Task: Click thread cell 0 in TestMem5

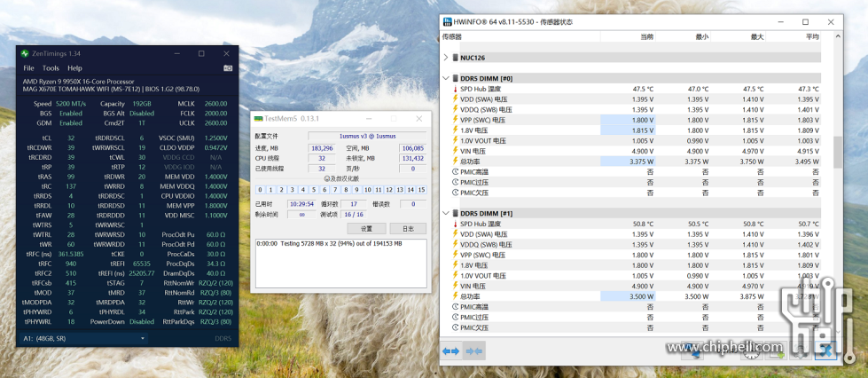Action: [260, 190]
